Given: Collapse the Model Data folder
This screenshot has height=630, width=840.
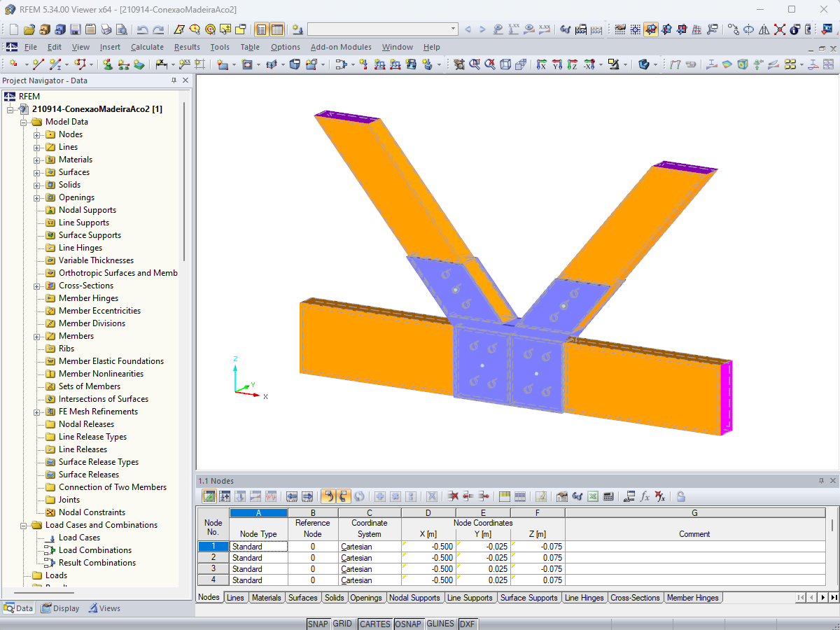Looking at the screenshot, I should 24,122.
